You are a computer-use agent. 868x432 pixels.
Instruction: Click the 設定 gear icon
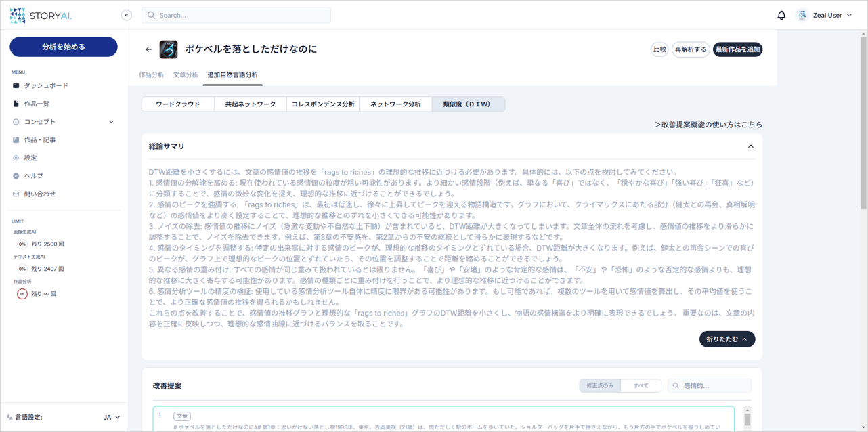(16, 158)
